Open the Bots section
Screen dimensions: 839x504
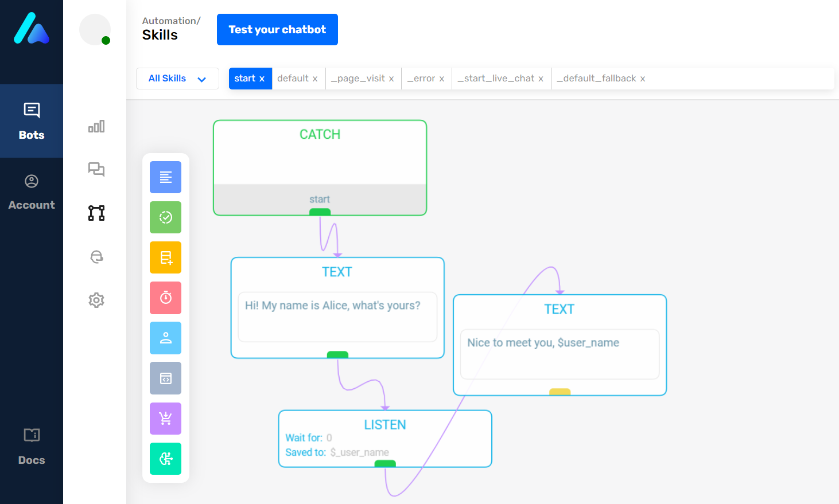pos(32,121)
